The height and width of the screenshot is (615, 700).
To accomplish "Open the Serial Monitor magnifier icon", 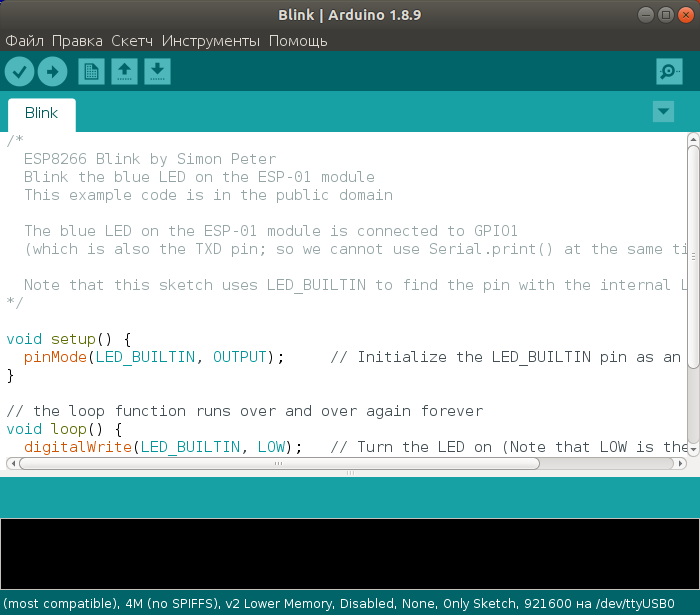I will [x=669, y=71].
